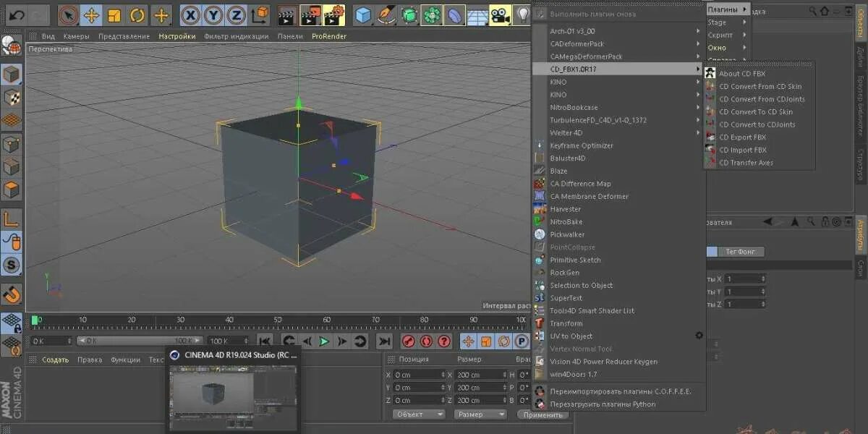Open the ProRender viewport menu
Viewport: 868px width, 434px height.
tap(329, 36)
